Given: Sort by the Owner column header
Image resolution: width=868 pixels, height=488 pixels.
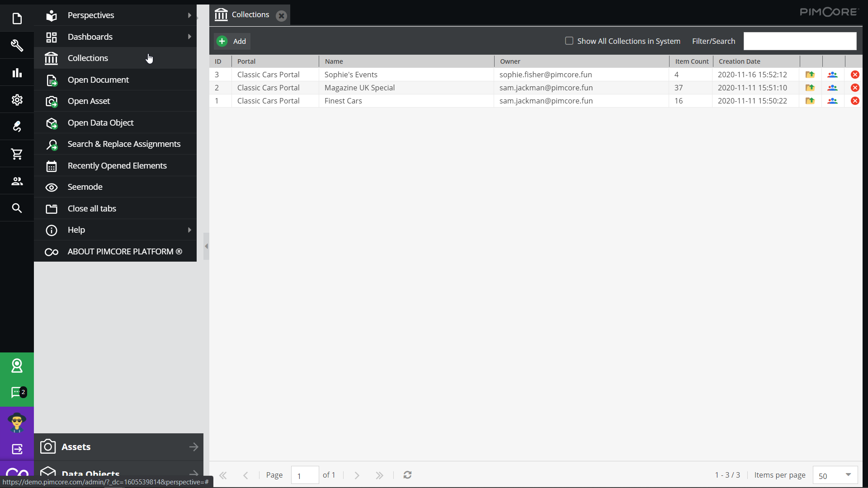Looking at the screenshot, I should coord(581,61).
